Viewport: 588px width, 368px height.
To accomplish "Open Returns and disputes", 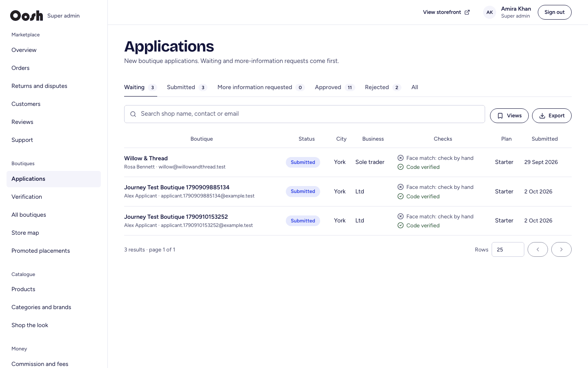I will point(53,86).
